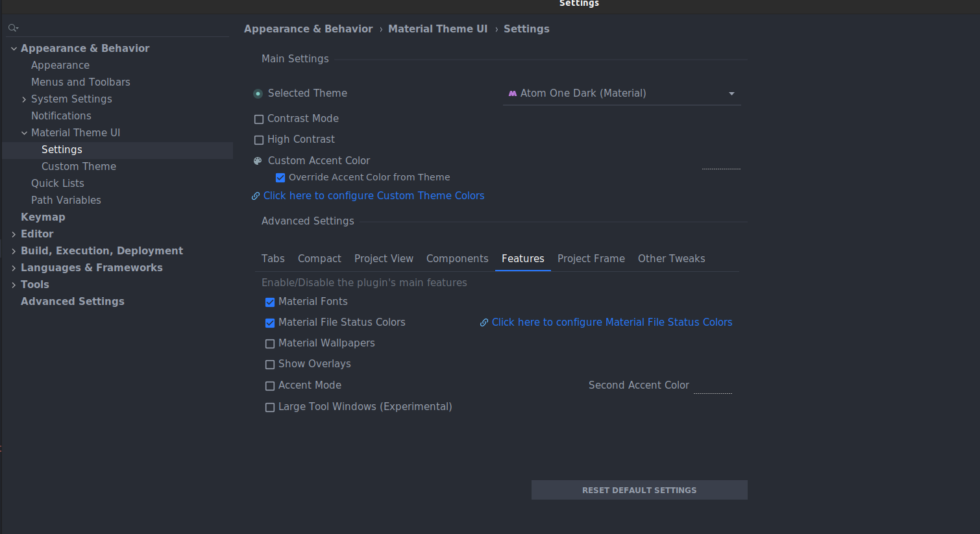Click the Custom Accent Color swatch
980x534 pixels.
pos(721,161)
